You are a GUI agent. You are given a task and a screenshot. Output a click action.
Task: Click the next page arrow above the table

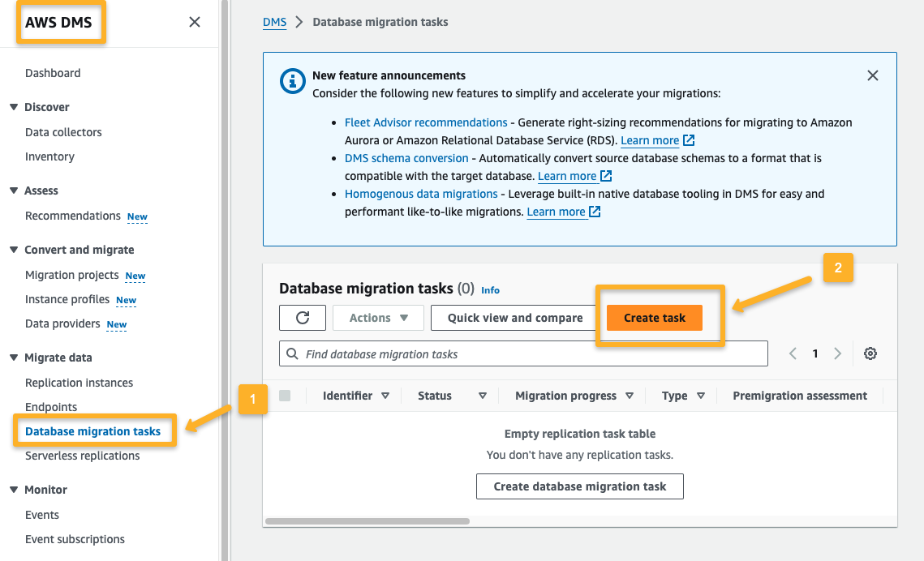[x=837, y=353]
